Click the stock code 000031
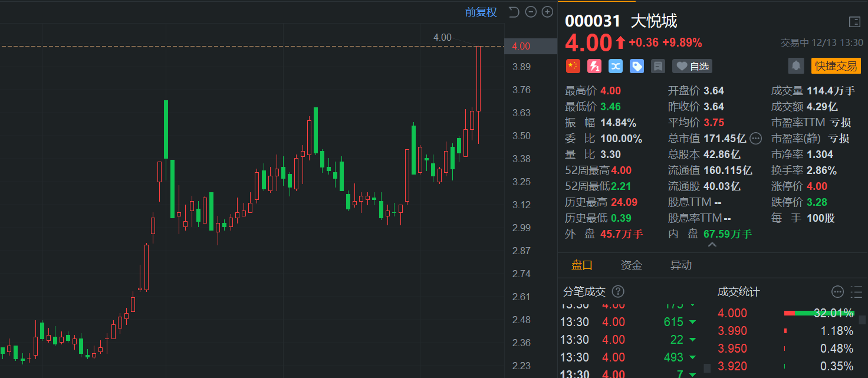868x378 pixels. [593, 21]
